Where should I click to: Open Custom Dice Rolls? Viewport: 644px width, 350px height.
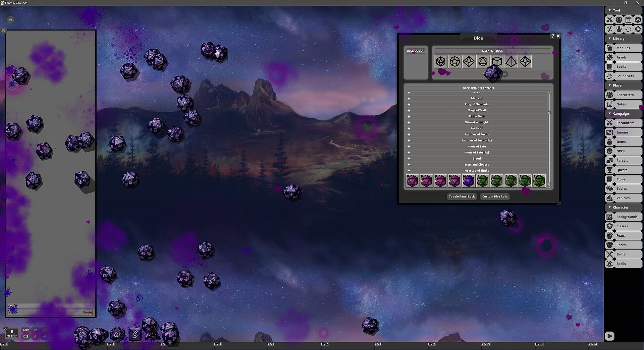(x=495, y=197)
